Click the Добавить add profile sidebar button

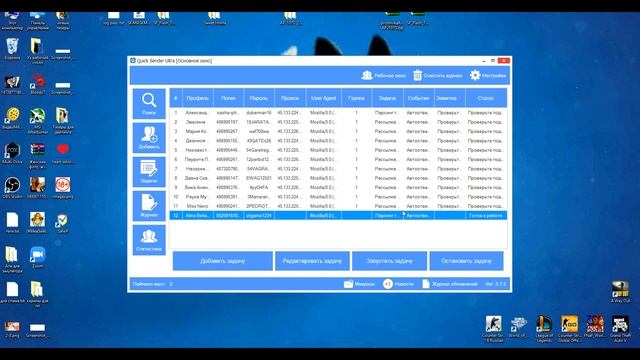coord(149,138)
